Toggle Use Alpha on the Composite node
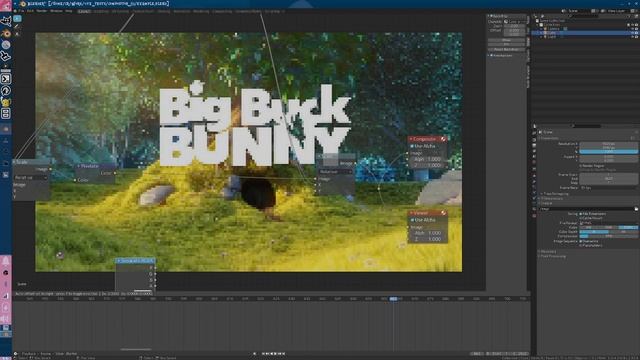640x360 pixels. 412,146
